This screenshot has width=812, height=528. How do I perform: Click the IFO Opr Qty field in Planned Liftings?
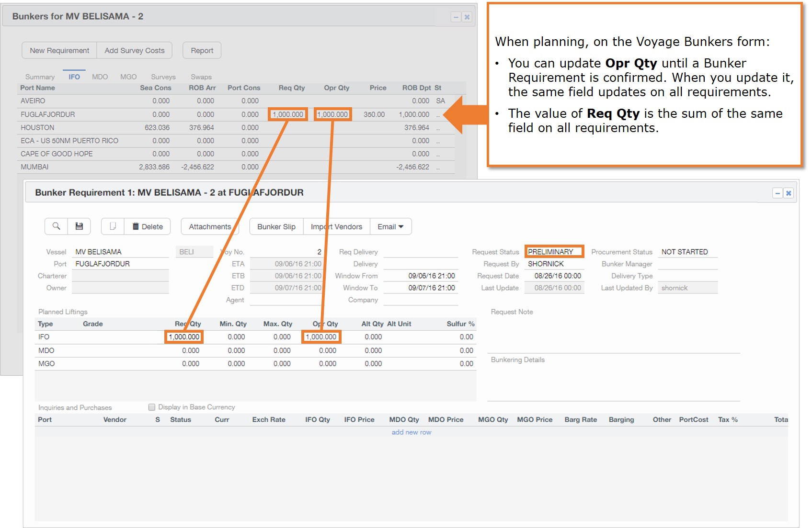(321, 337)
